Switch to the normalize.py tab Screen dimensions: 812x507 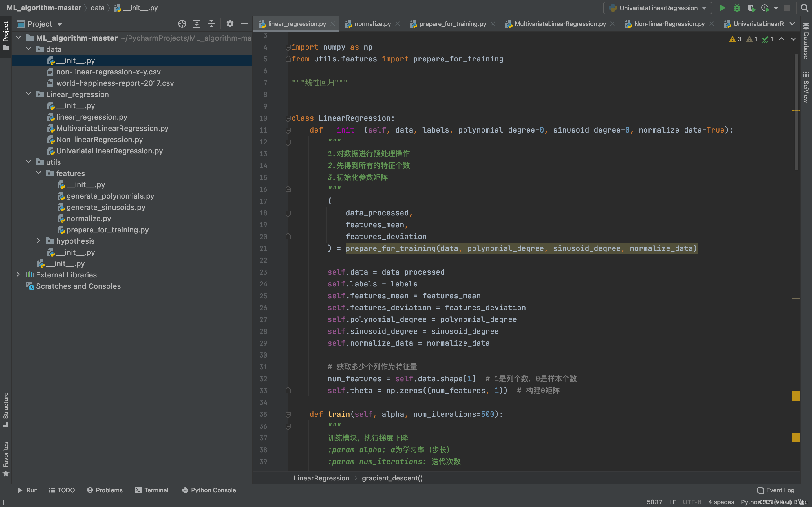372,24
